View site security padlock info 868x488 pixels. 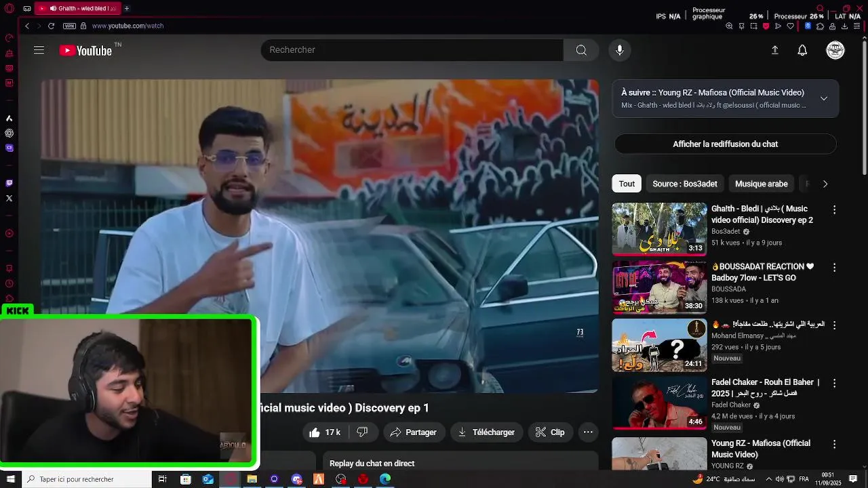[x=83, y=26]
